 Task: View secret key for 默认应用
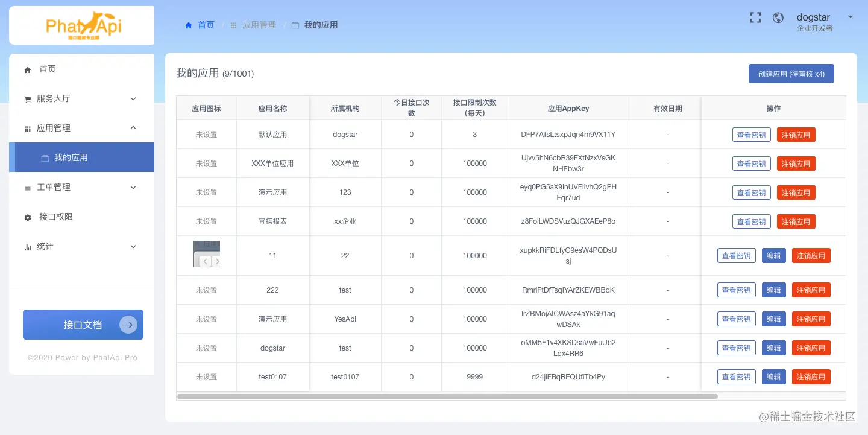click(752, 135)
